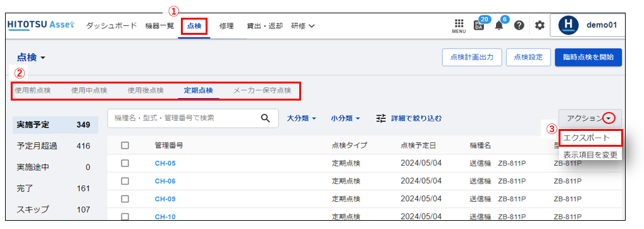Switch to the 定期点検 tab
Image resolution: width=644 pixels, height=229 pixels.
(x=199, y=90)
